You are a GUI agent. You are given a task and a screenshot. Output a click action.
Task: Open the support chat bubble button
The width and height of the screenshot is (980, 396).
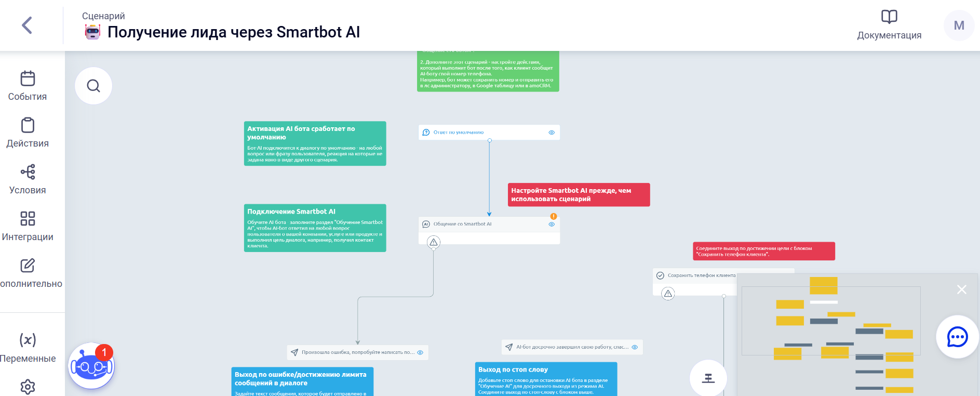(x=958, y=337)
